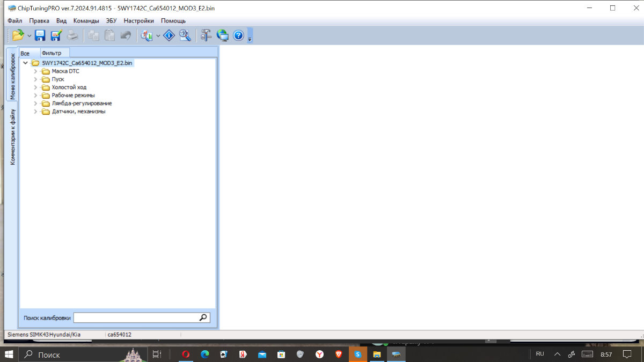Click the magnifier search button in calibration search
Viewport: 644px width, 362px height.
pyautogui.click(x=203, y=317)
